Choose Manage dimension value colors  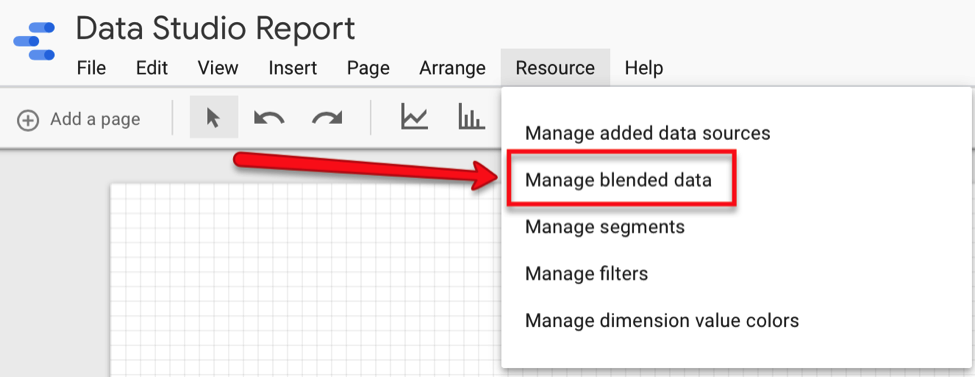click(662, 321)
